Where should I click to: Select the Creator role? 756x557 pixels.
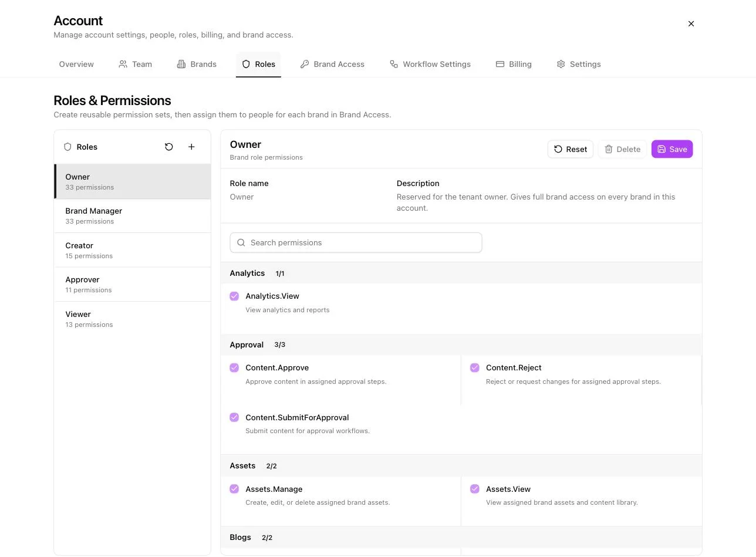(x=133, y=250)
